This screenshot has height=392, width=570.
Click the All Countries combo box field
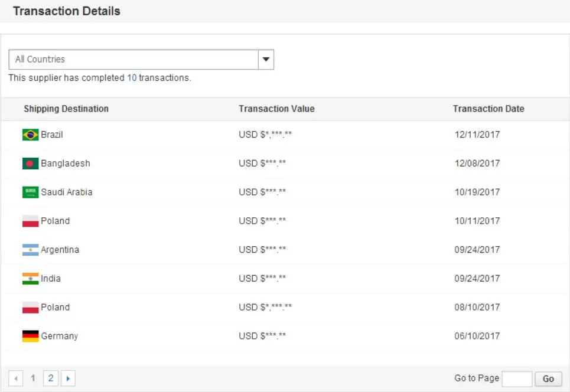pos(133,60)
